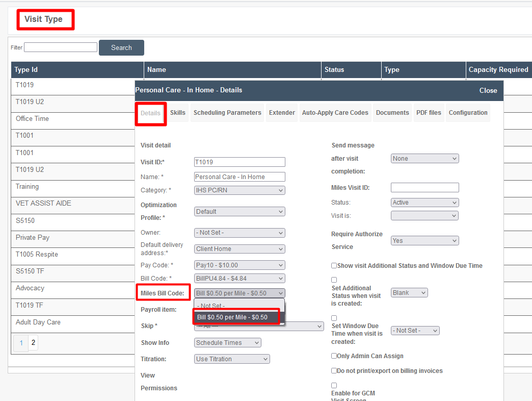Click the Search button
The height and width of the screenshot is (401, 532).
[x=121, y=47]
